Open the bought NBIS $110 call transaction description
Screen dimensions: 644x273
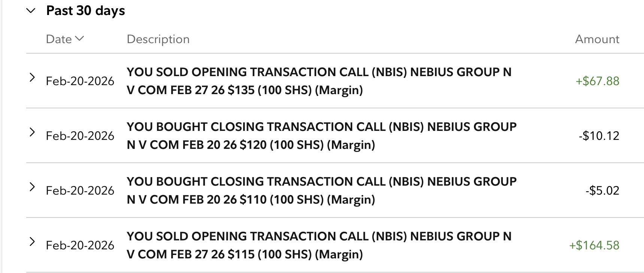(x=321, y=190)
